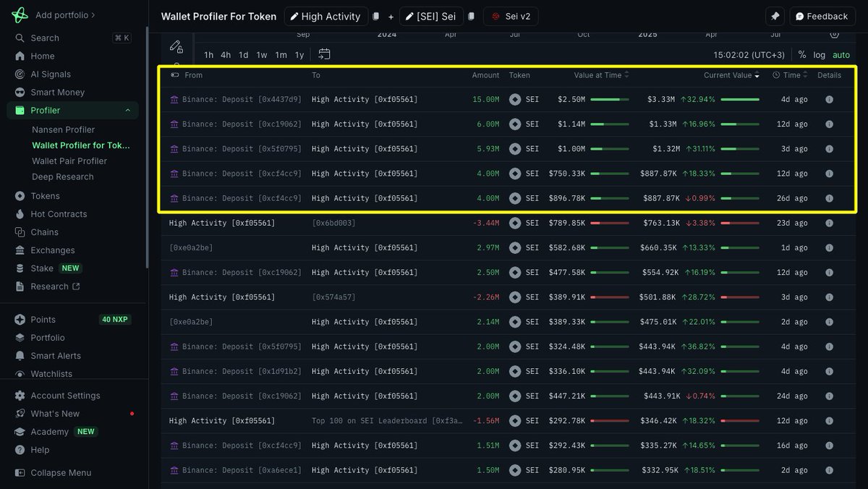Image resolution: width=868 pixels, height=489 pixels.
Task: Click the [0x574a57] recipient address
Action: pyautogui.click(x=333, y=297)
